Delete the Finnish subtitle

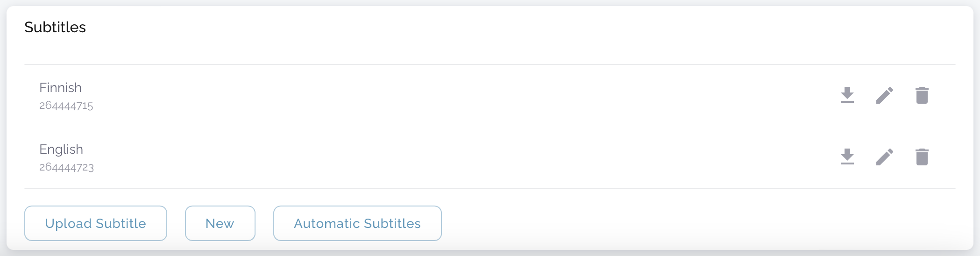[x=922, y=95]
